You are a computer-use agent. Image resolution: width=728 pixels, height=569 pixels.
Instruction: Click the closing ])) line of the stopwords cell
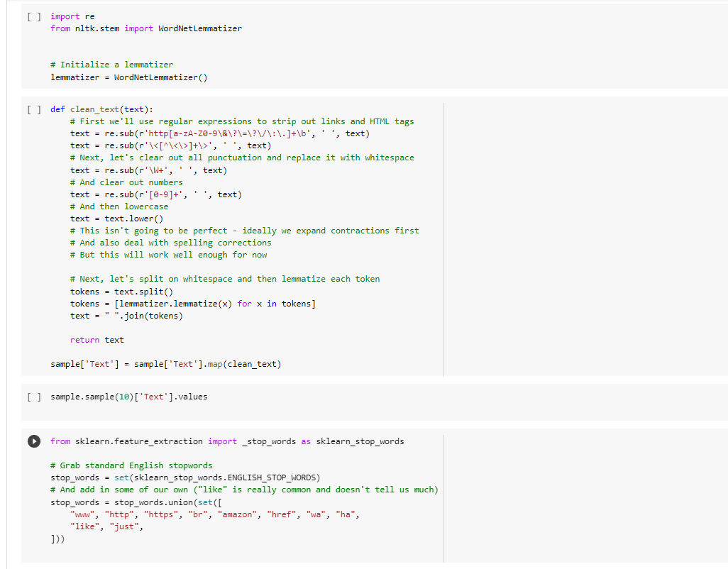click(x=55, y=538)
